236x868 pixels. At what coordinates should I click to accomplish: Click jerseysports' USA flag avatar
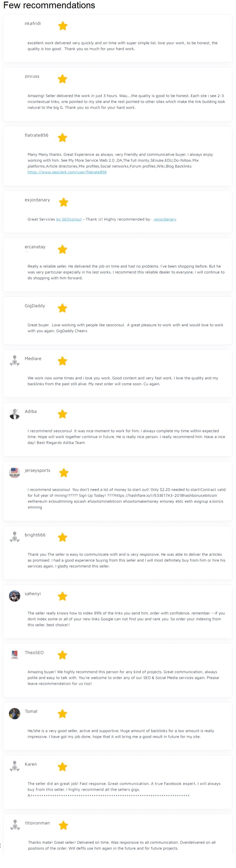point(15,472)
